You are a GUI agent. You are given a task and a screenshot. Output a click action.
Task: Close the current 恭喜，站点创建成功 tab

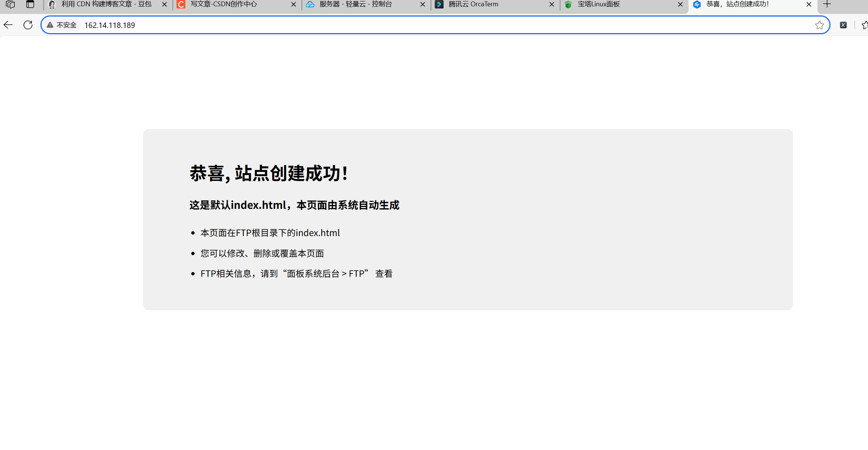coord(808,4)
